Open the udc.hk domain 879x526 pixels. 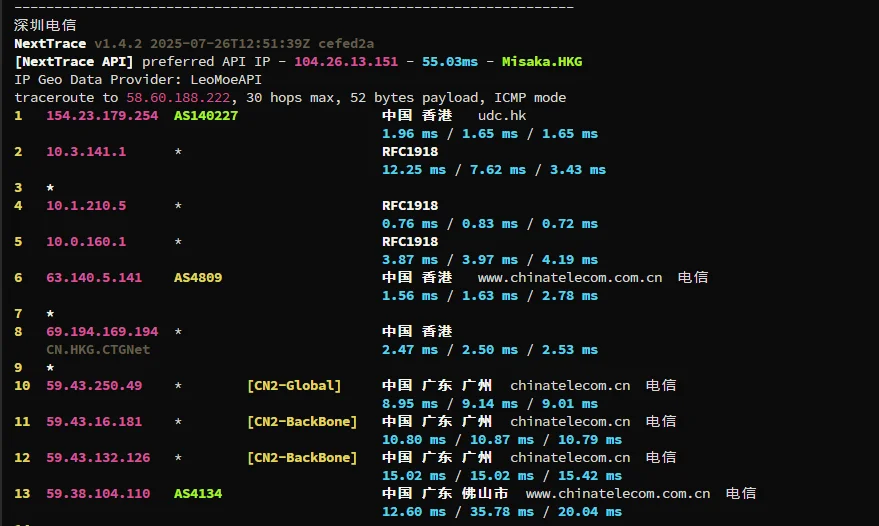tap(502, 116)
